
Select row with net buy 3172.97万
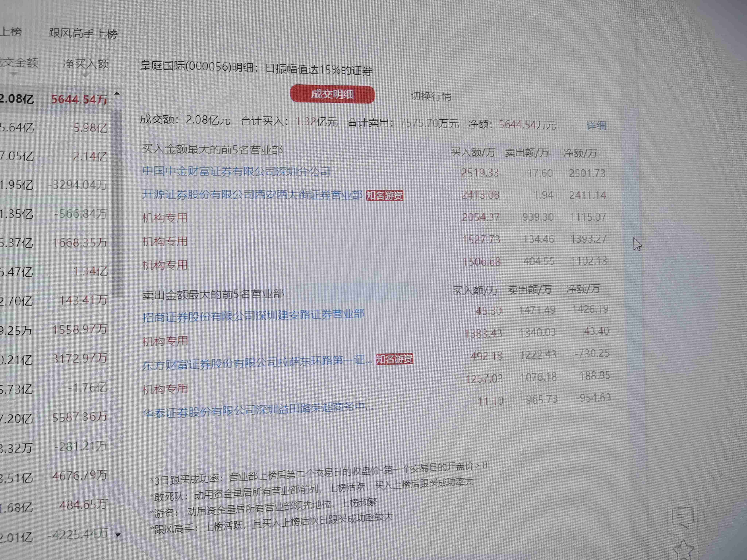(x=56, y=359)
